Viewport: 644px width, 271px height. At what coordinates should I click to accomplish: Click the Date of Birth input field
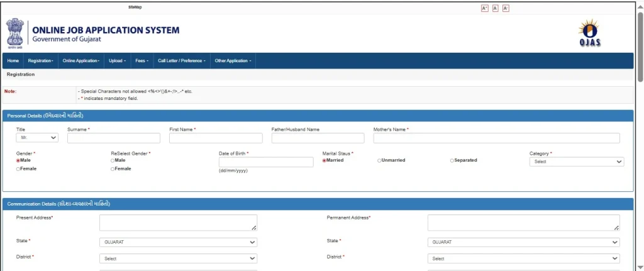click(265, 162)
